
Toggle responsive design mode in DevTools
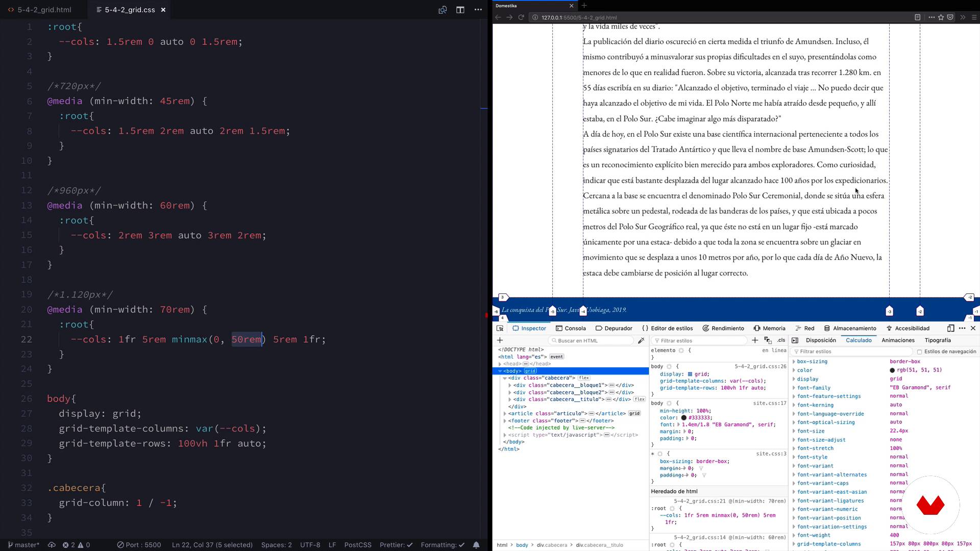[950, 328]
